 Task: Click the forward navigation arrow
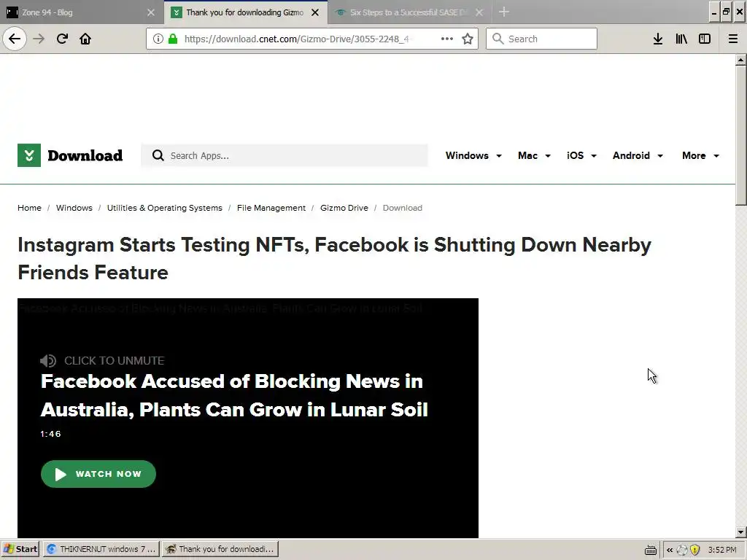[x=39, y=39]
